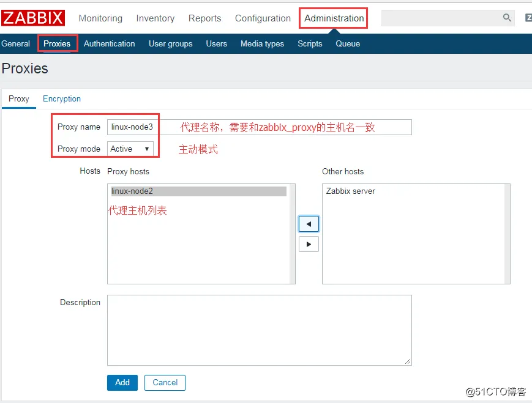532x403 pixels.
Task: Open Authentication settings
Action: pos(109,43)
